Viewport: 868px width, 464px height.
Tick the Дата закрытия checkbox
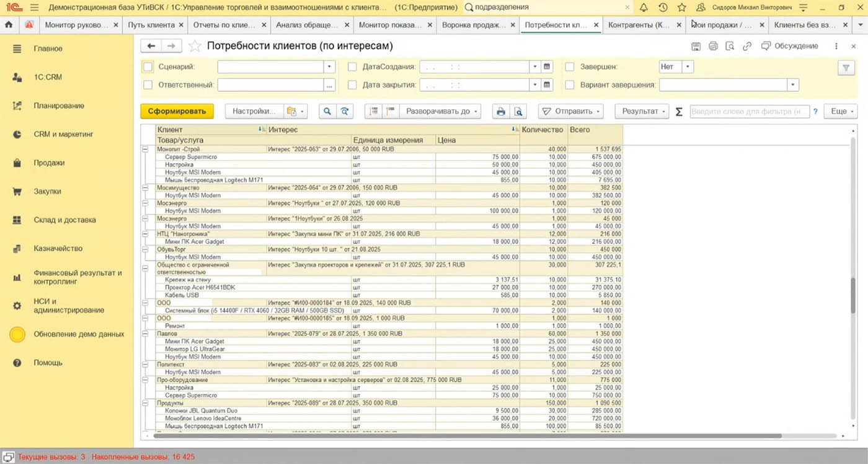click(x=352, y=85)
